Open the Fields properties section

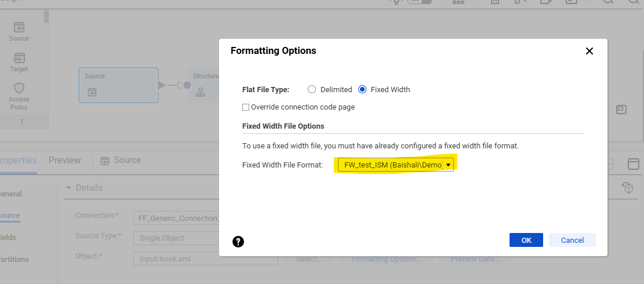tap(8, 237)
